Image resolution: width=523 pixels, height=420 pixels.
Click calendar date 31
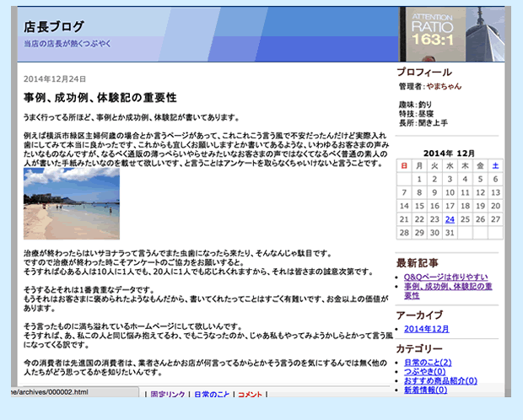coord(450,233)
